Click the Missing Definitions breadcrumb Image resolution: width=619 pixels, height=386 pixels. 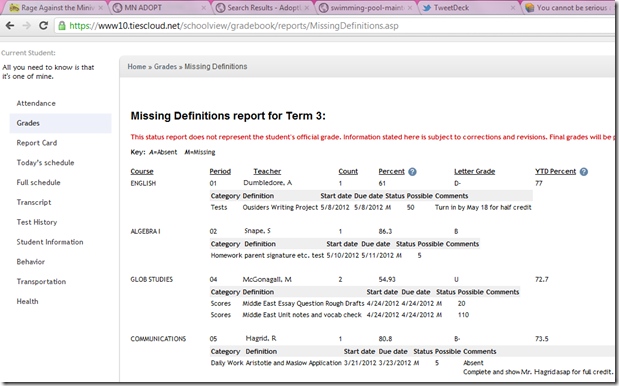click(x=216, y=67)
